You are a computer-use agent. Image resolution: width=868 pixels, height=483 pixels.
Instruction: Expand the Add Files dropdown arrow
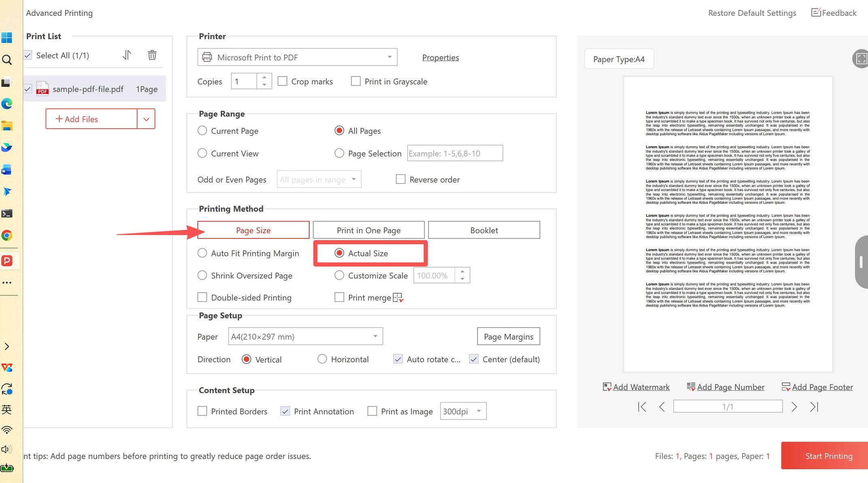(x=146, y=119)
